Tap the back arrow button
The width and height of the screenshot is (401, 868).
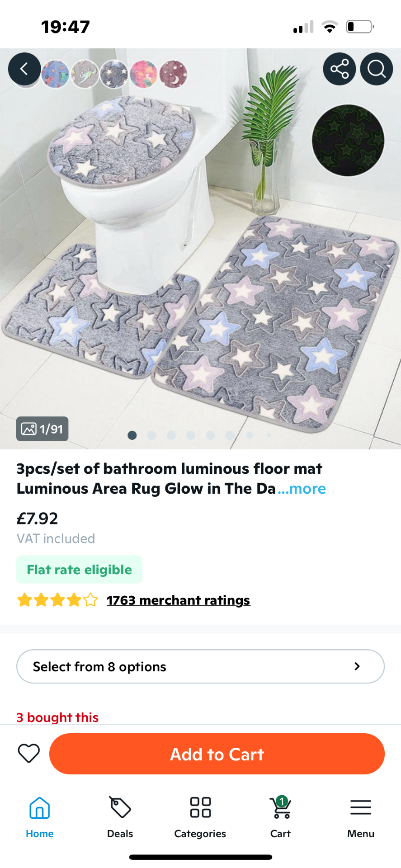[x=24, y=69]
